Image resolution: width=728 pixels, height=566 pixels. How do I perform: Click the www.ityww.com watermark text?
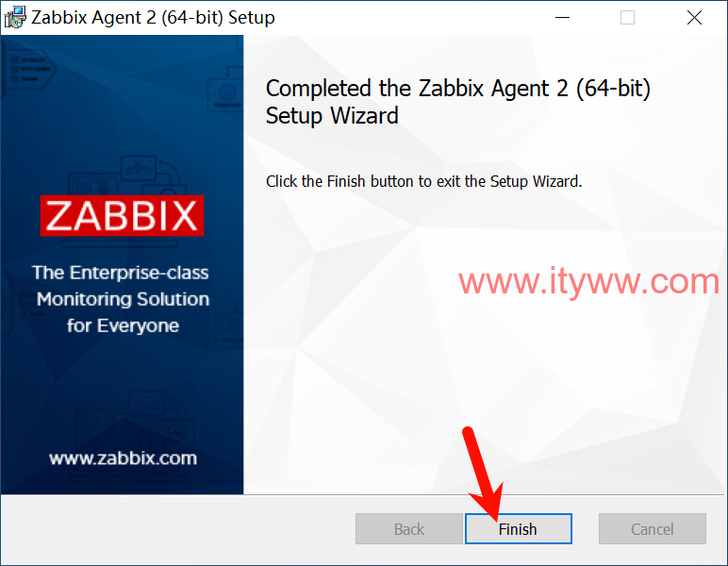(x=588, y=281)
